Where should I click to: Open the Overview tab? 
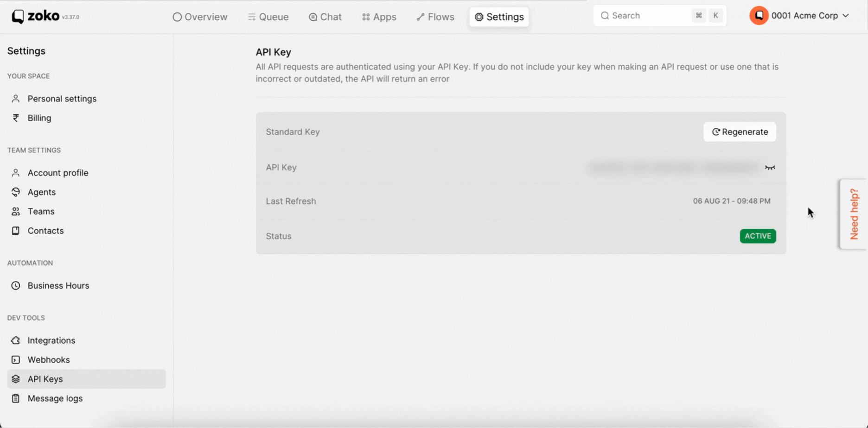200,17
